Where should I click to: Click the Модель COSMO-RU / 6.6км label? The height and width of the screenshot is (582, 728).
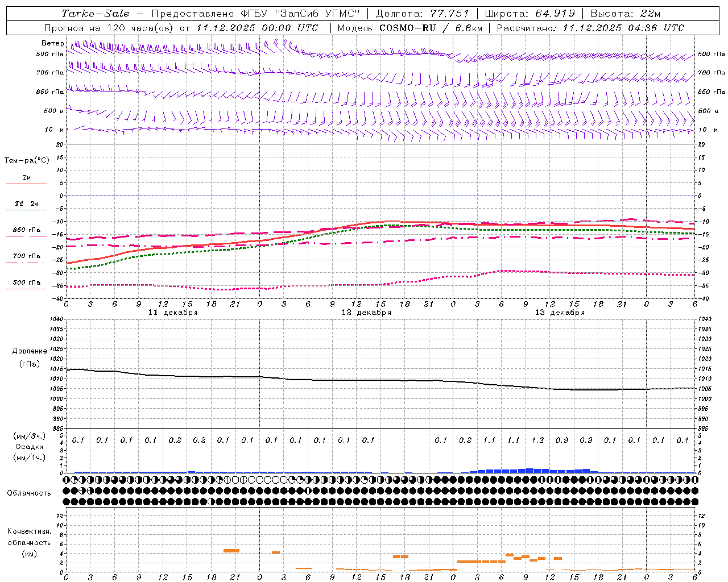(x=409, y=28)
